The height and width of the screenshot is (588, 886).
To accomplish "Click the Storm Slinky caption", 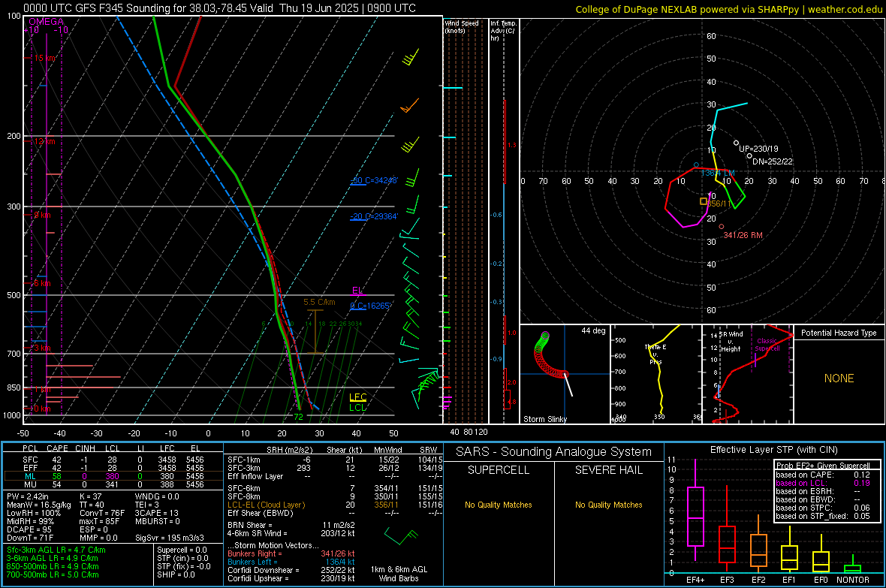I will click(x=545, y=419).
